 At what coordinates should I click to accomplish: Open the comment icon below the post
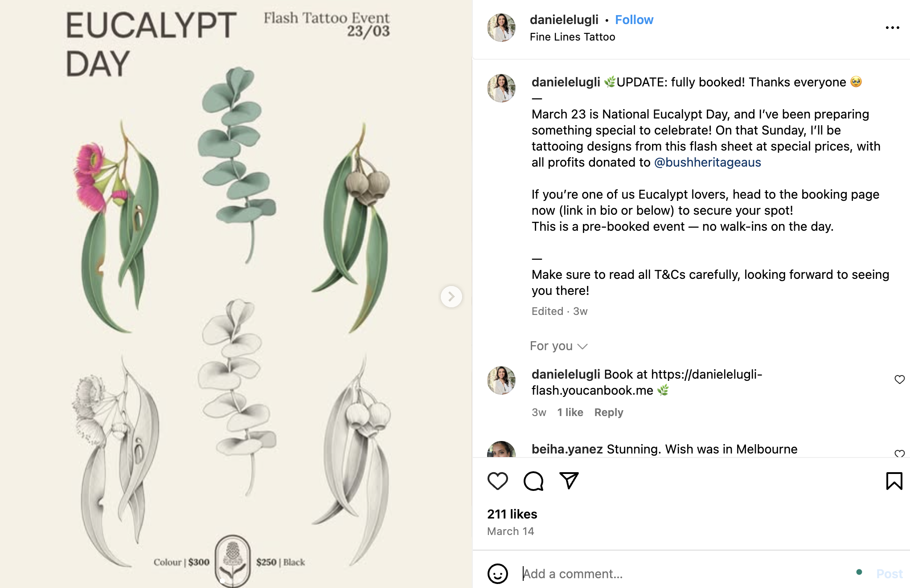(x=534, y=481)
